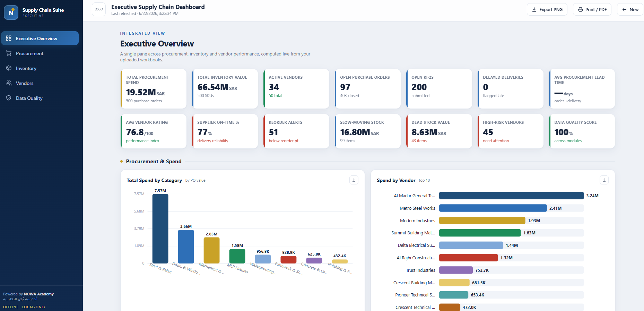Click the back arrow icon beside New

coord(624,9)
